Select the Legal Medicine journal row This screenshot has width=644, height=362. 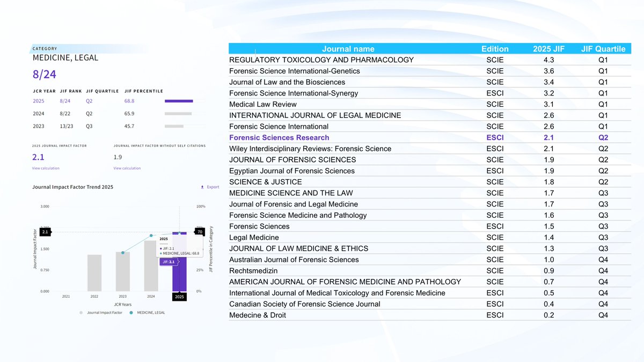[x=430, y=237]
